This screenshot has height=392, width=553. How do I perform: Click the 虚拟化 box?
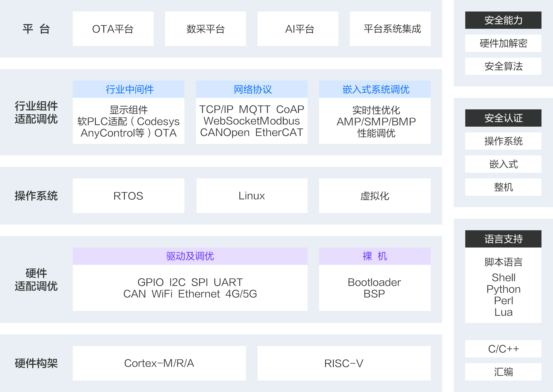pyautogui.click(x=375, y=196)
